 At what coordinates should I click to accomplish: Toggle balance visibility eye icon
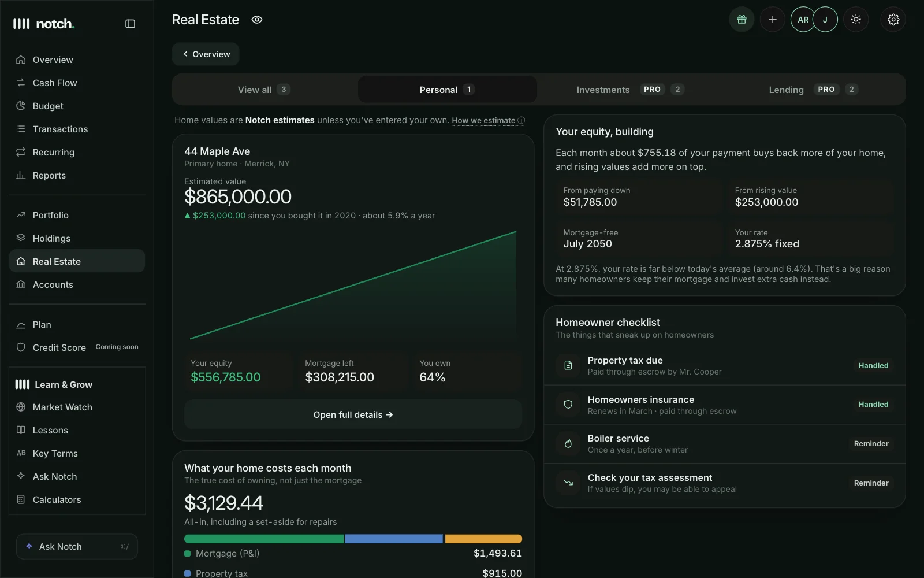tap(257, 20)
